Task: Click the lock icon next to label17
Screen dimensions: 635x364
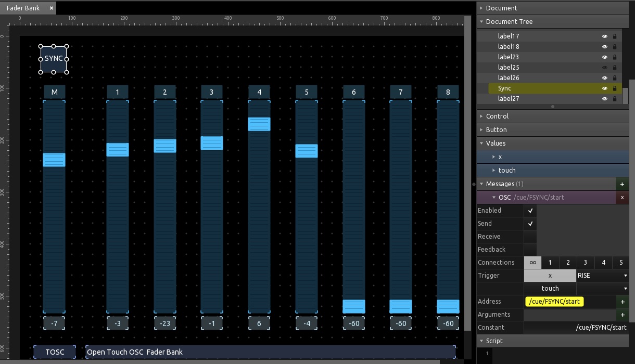Action: (615, 36)
